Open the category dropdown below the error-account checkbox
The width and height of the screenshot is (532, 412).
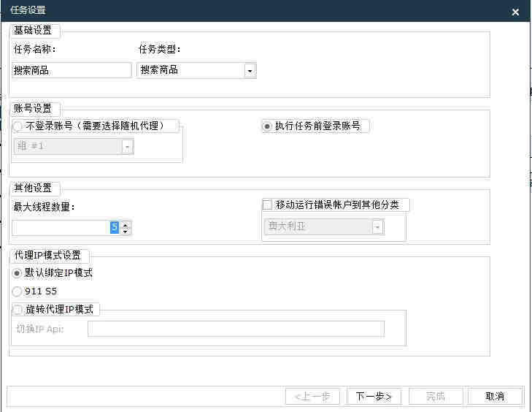[377, 227]
